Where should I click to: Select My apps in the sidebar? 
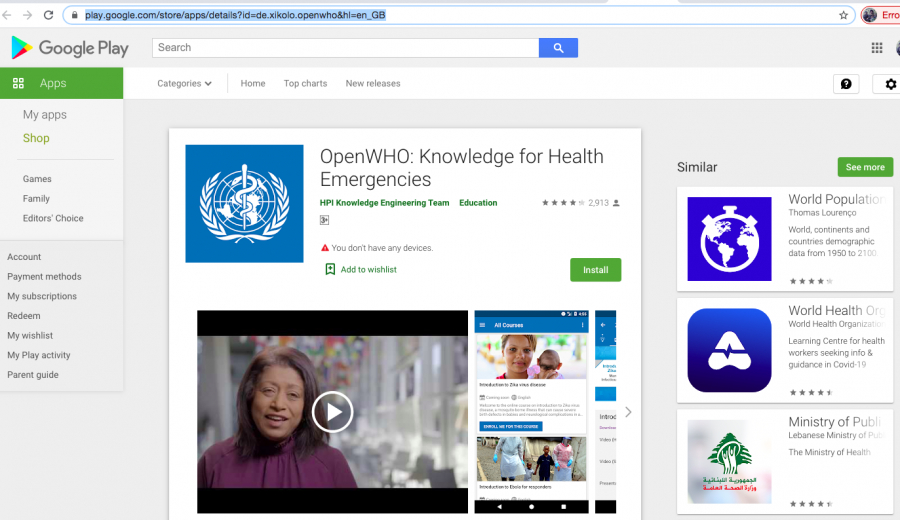(x=45, y=115)
